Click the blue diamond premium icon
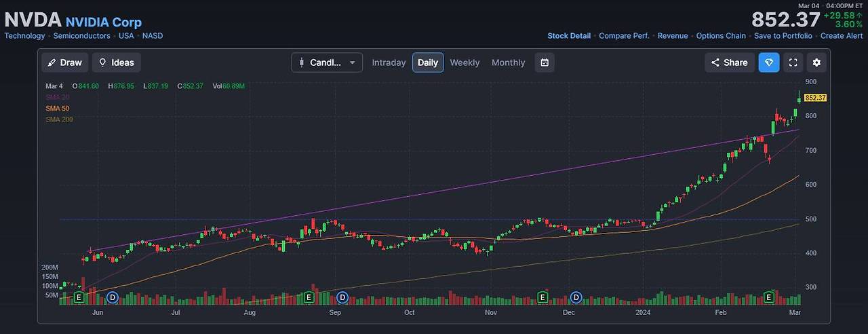Viewport: 868px width, 334px height. click(x=769, y=62)
